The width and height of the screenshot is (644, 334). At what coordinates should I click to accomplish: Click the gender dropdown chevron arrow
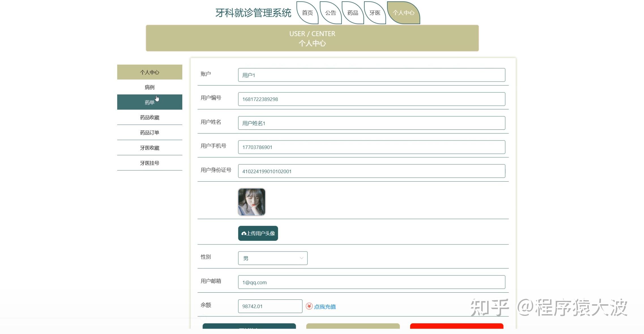tap(301, 258)
